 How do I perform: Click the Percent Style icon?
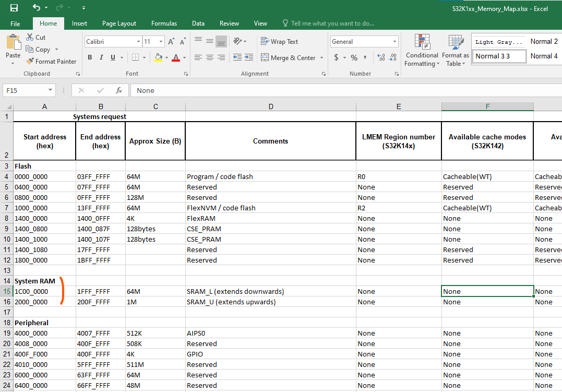click(354, 57)
